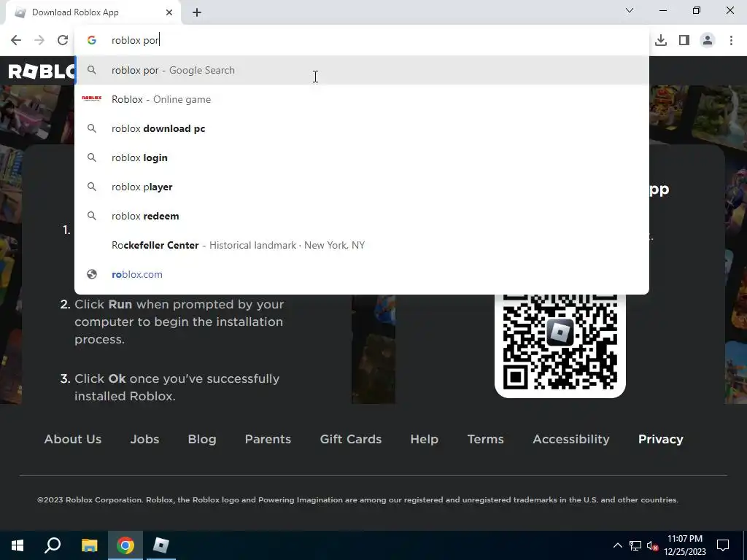The image size is (747, 560).
Task: Click the Chrome taskbar icon
Action: [x=125, y=545]
